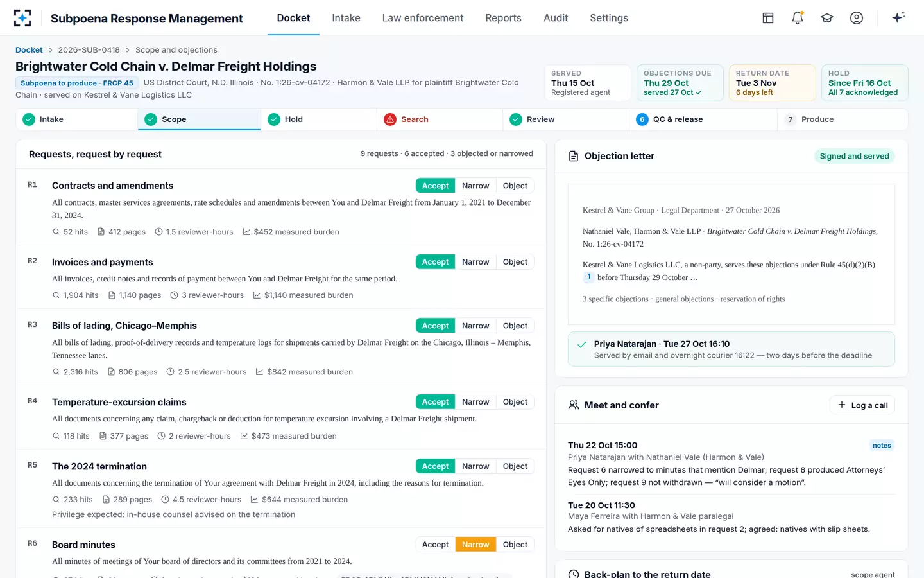Image resolution: width=924 pixels, height=578 pixels.
Task: Go to the Hold workflow step
Action: coord(318,119)
